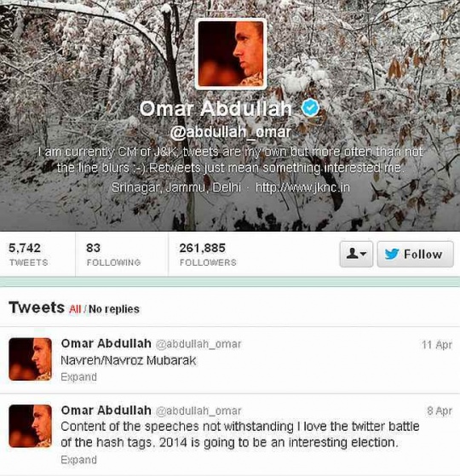The image size is (460, 476).
Task: Open the 11 Apr tweet timestamp
Action: 437,345
